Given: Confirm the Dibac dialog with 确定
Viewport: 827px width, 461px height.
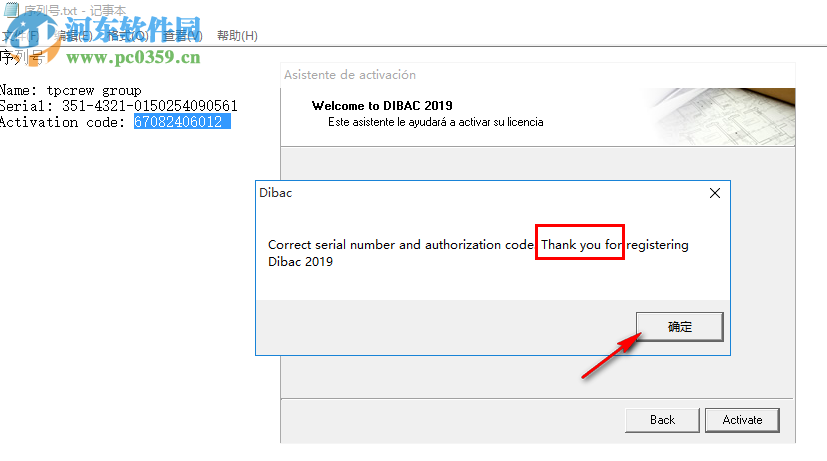Looking at the screenshot, I should (679, 326).
